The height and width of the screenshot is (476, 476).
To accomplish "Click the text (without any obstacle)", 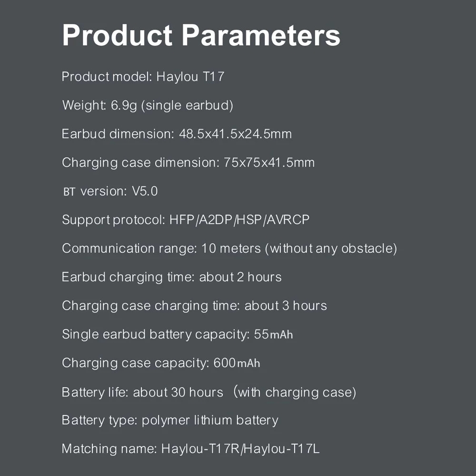I will pos(331,248).
